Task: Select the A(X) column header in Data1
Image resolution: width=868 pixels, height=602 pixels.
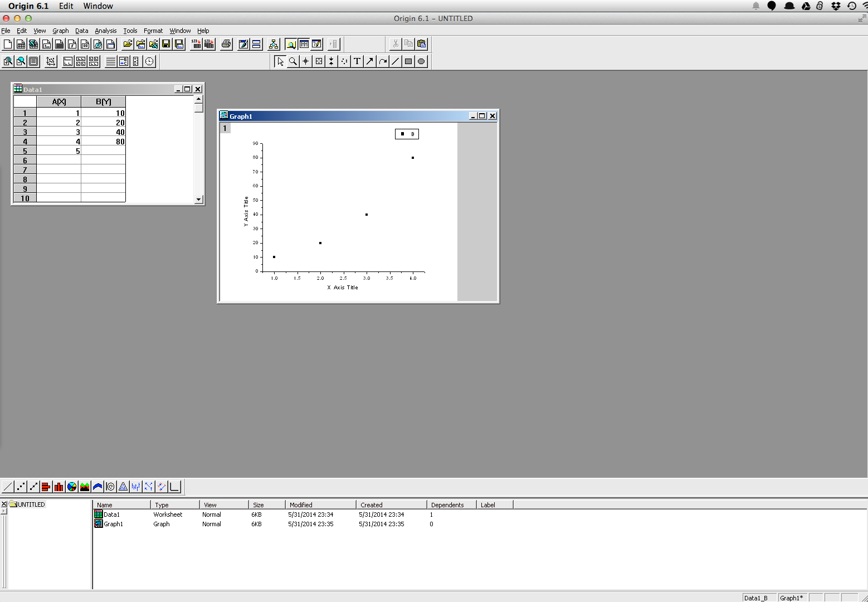Action: click(58, 101)
